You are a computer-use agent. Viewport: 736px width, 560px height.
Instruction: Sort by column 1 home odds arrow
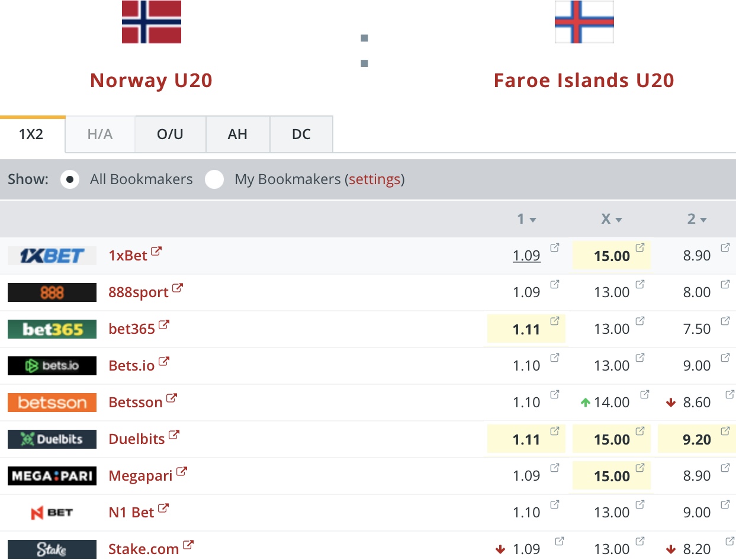point(533,220)
